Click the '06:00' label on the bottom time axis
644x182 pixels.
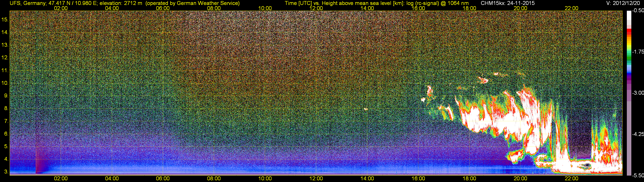pyautogui.click(x=163, y=179)
